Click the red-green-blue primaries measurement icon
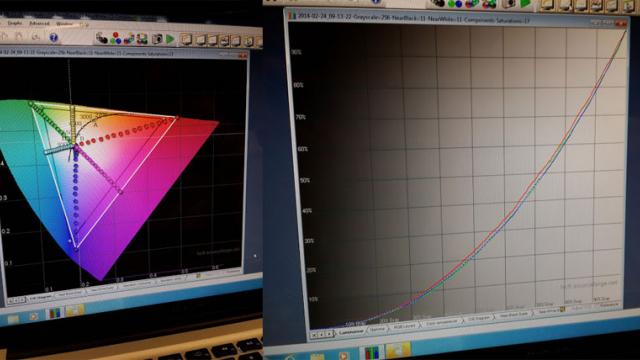 116,38
